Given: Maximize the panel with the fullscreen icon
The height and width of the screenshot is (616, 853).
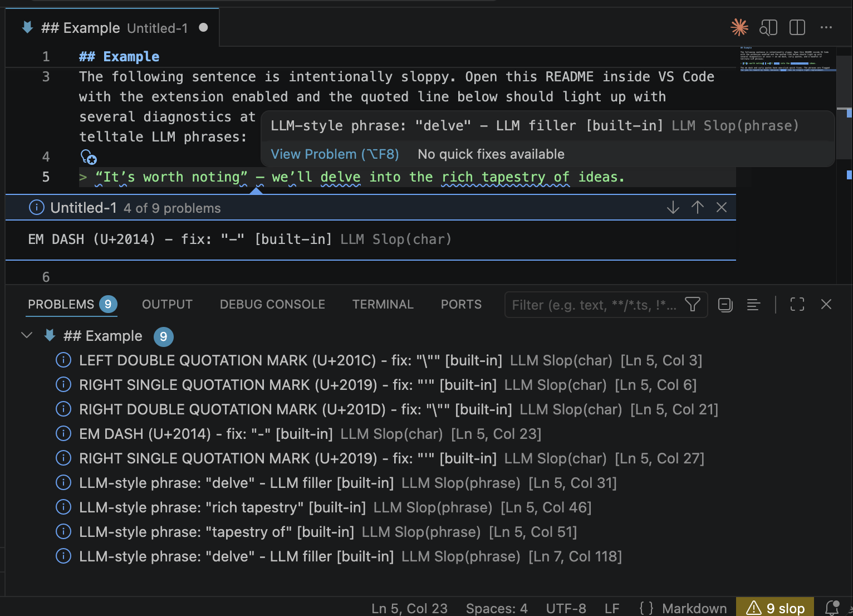Looking at the screenshot, I should click(x=797, y=304).
